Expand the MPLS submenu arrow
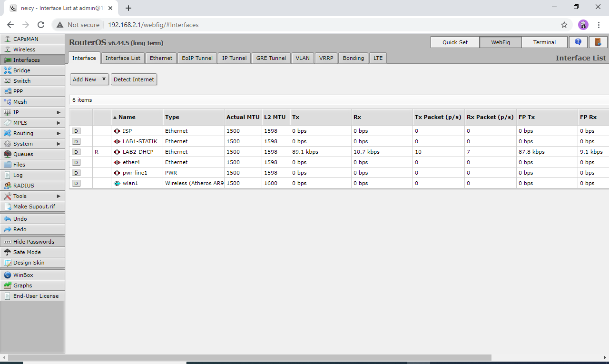The height and width of the screenshot is (364, 609). pyautogui.click(x=59, y=123)
